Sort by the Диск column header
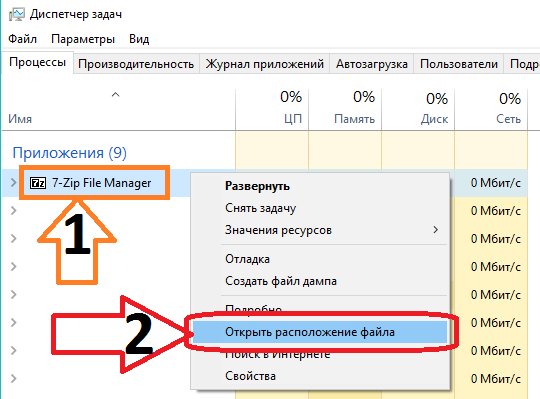The width and height of the screenshot is (540, 399). coord(418,109)
